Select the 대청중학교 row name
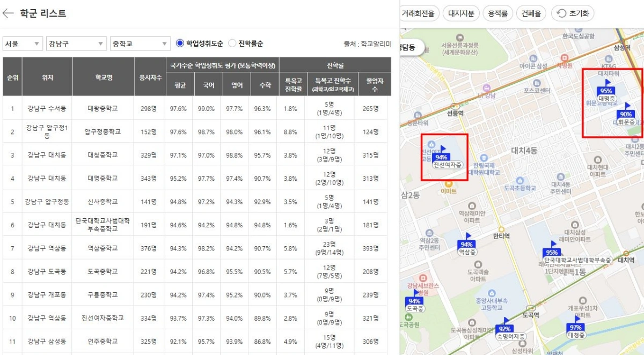Screen dimensions: 644x355 tap(103, 155)
